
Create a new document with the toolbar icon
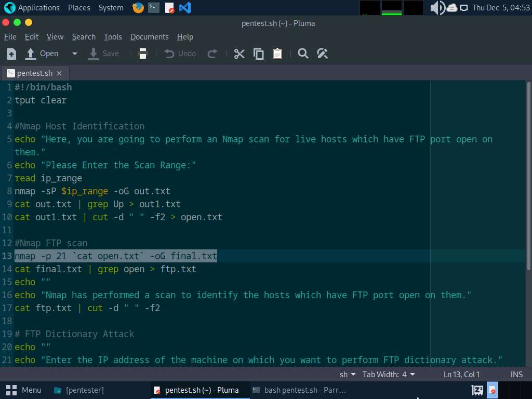tap(11, 54)
